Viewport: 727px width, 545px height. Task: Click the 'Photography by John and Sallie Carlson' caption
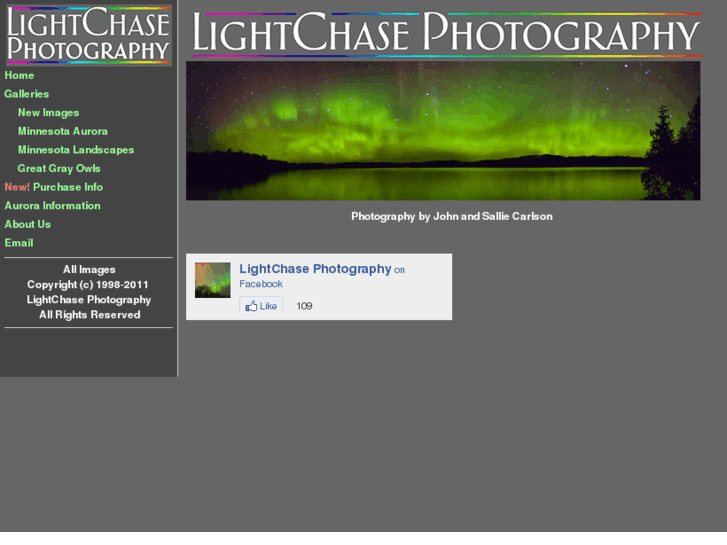click(452, 216)
